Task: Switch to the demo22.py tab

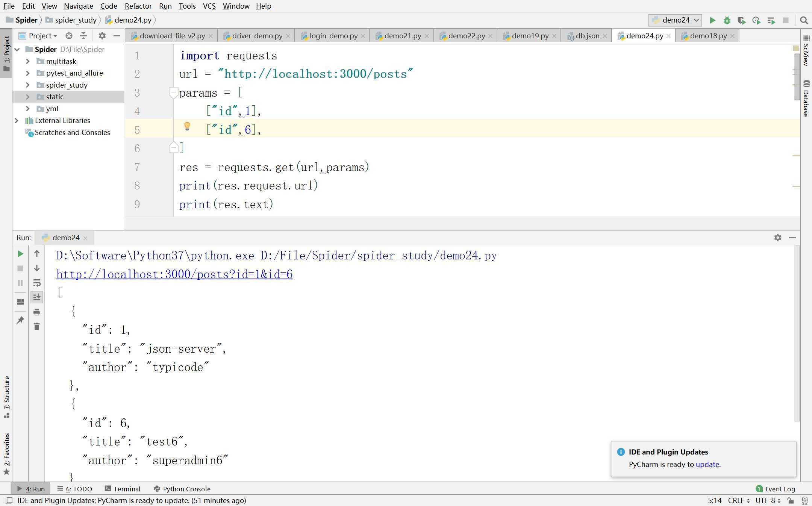Action: (465, 36)
